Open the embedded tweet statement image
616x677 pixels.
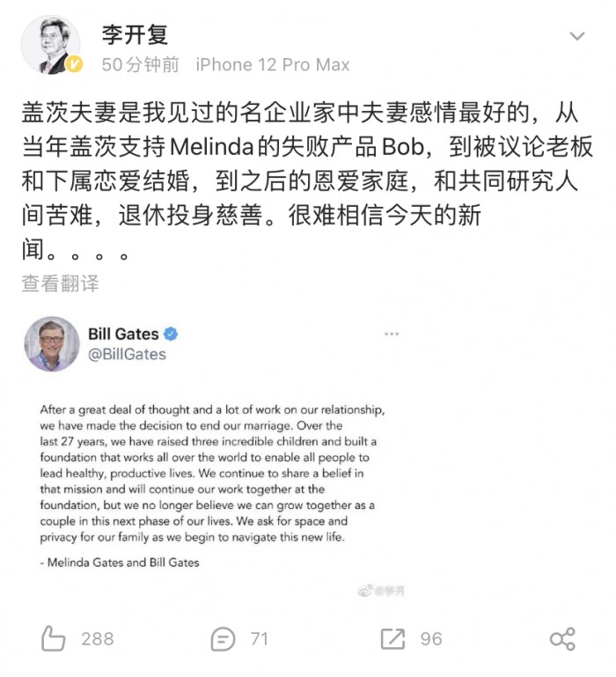tap(211, 486)
